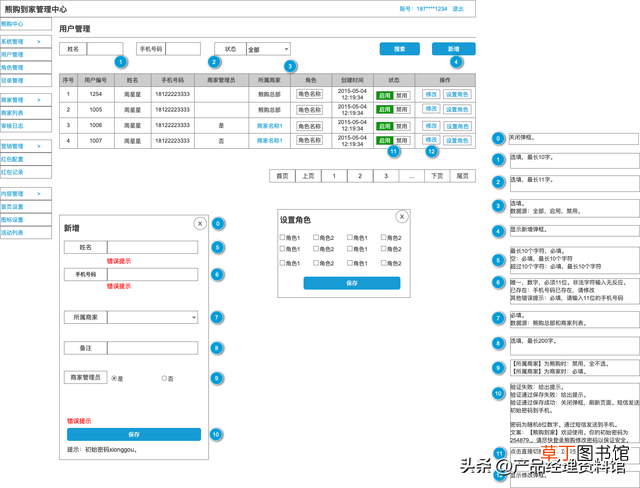Expand 商家管理 section in sidebar
This screenshot has height=488, width=640.
pyautogui.click(x=26, y=100)
